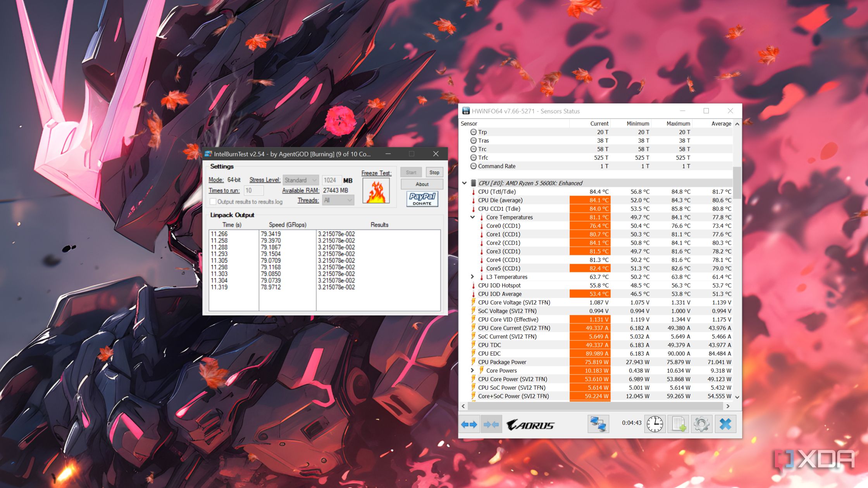Open the Threads dropdown
This screenshot has width=868, height=488.
click(338, 200)
